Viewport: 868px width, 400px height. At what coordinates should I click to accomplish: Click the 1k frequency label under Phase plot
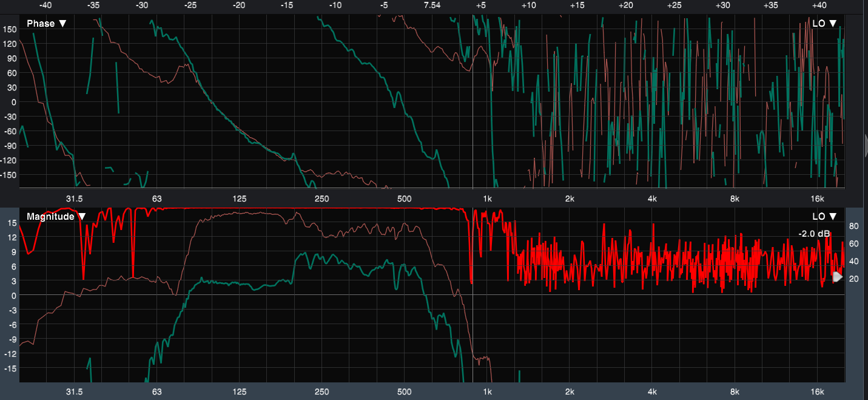487,198
